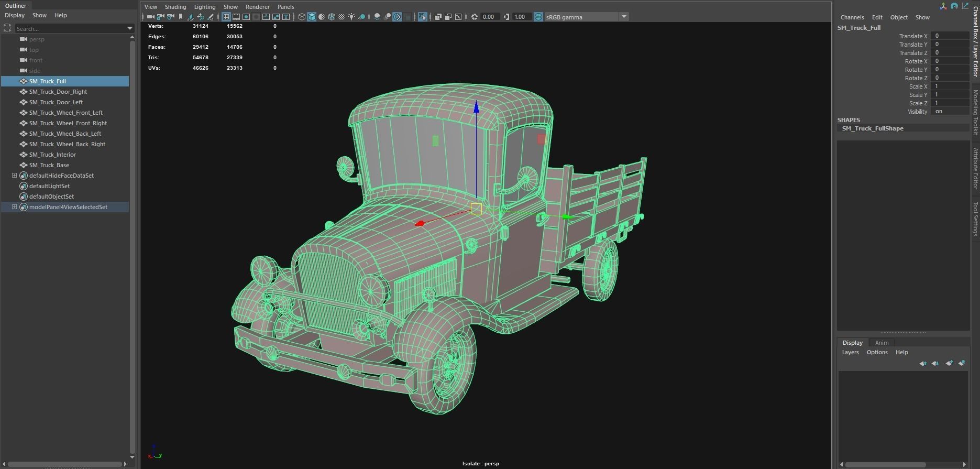The image size is (980, 469).
Task: Toggle the view transform ON button
Action: click(x=538, y=17)
